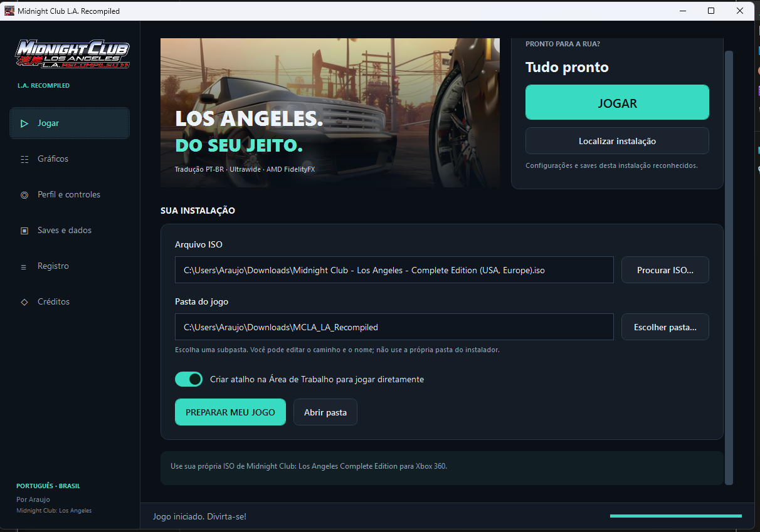The height and width of the screenshot is (532, 760).
Task: Open the Jogar section
Action: [x=70, y=123]
